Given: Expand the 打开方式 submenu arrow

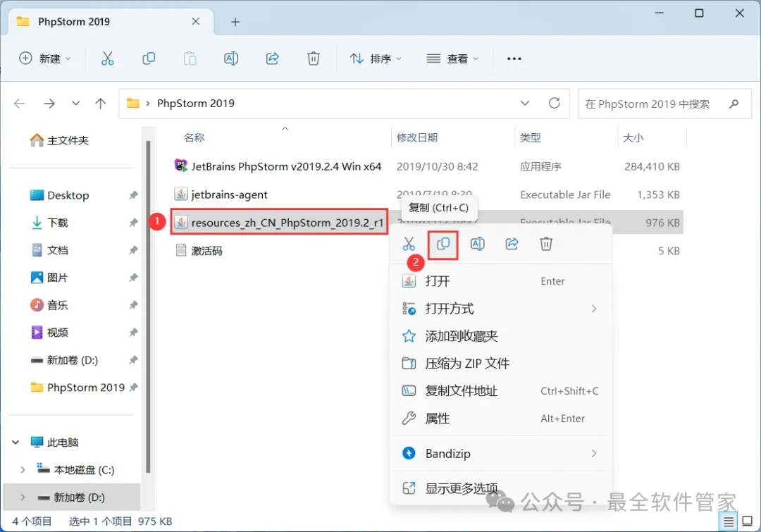Looking at the screenshot, I should tap(594, 309).
